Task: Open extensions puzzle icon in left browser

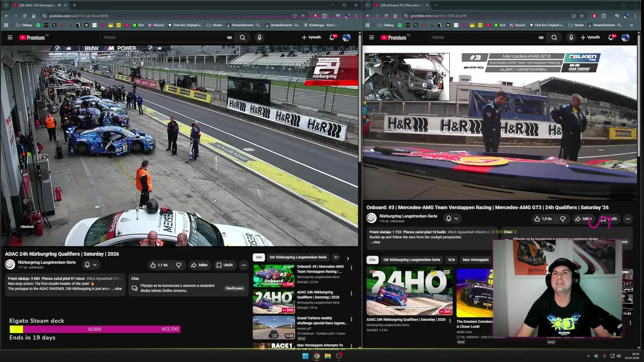Action: point(325,16)
